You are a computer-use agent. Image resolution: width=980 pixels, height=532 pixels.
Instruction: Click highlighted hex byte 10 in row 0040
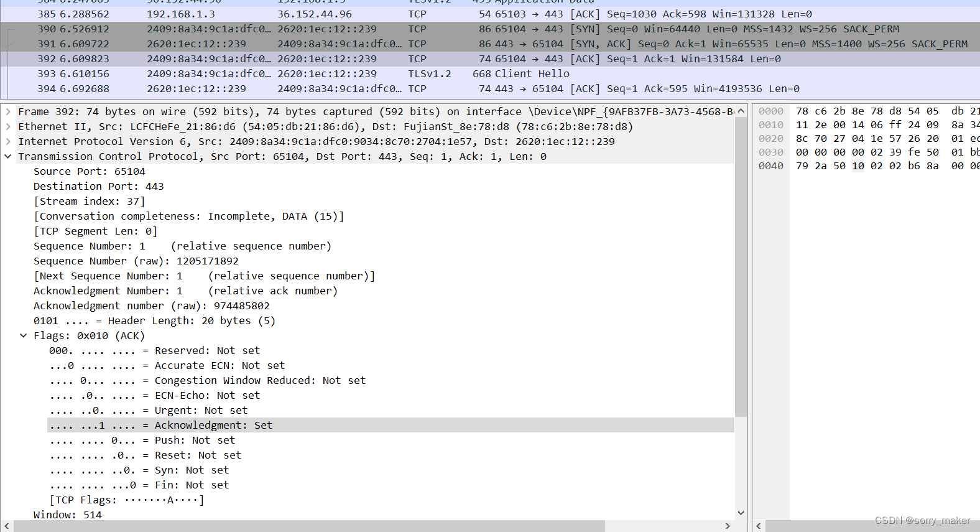coord(858,166)
